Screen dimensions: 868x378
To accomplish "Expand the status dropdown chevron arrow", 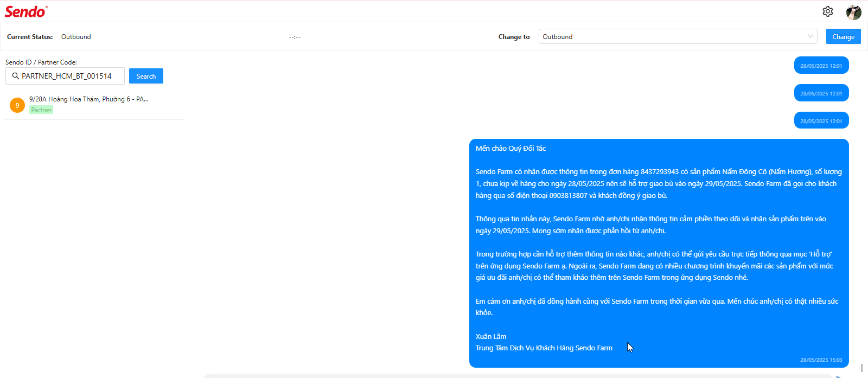I will [810, 36].
